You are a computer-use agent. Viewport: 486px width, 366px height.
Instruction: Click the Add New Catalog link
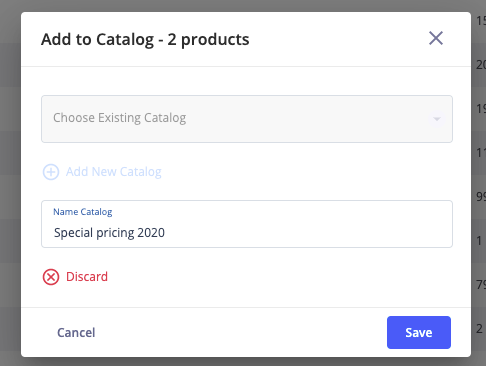click(113, 172)
